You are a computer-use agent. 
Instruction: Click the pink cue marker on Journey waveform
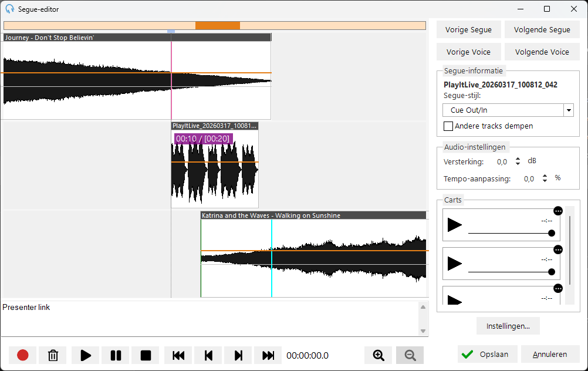[171, 80]
